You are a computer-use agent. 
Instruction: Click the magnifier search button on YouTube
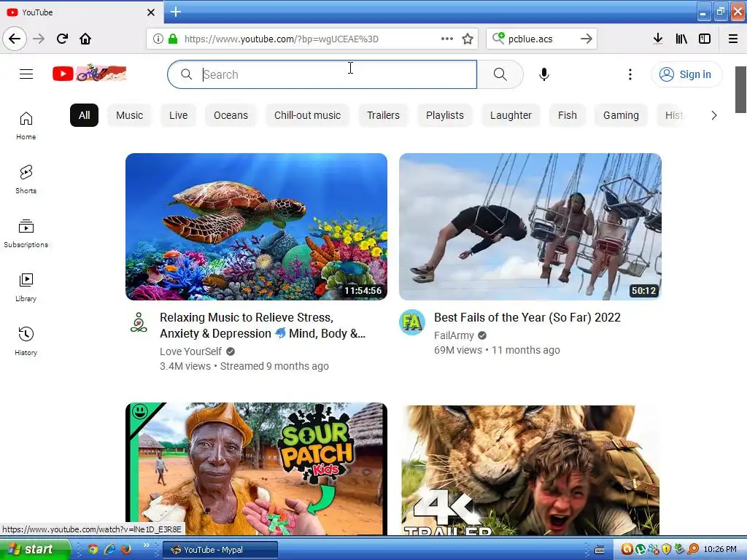point(500,74)
